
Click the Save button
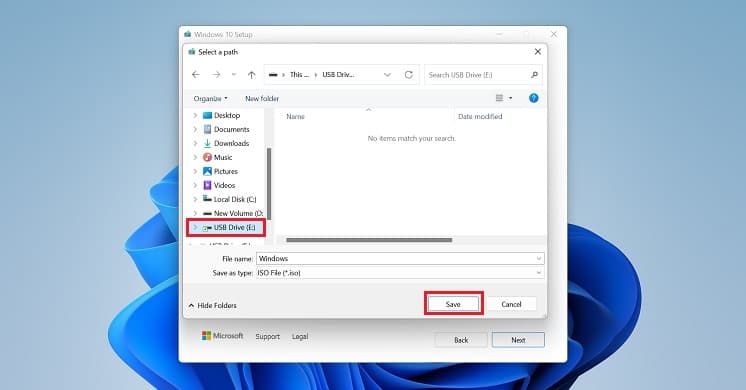point(453,304)
